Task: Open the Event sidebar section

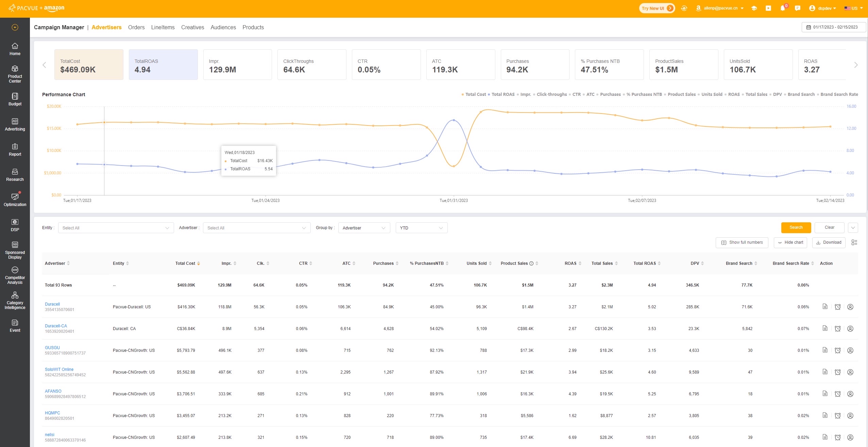Action: pos(15,326)
